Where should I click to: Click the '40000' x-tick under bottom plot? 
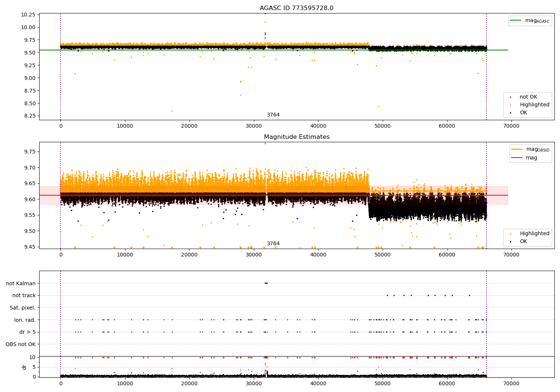(x=318, y=384)
